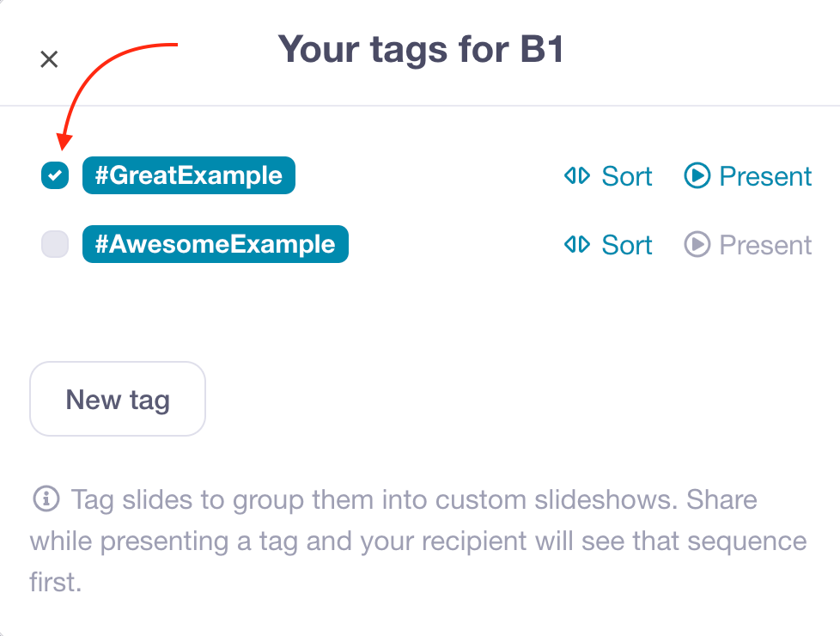Click the hash symbol in the #AwesomeExample tag

pyautogui.click(x=101, y=245)
